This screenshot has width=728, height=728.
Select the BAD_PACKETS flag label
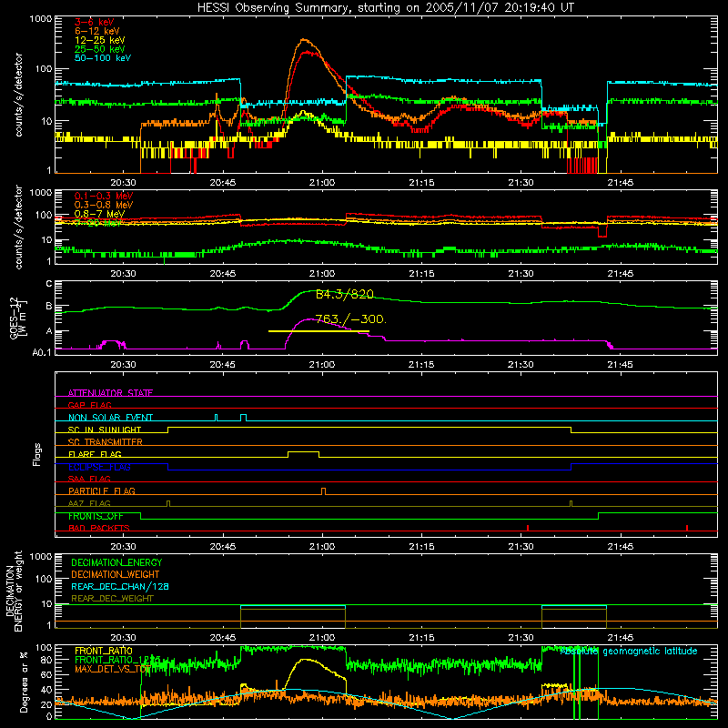(x=99, y=528)
